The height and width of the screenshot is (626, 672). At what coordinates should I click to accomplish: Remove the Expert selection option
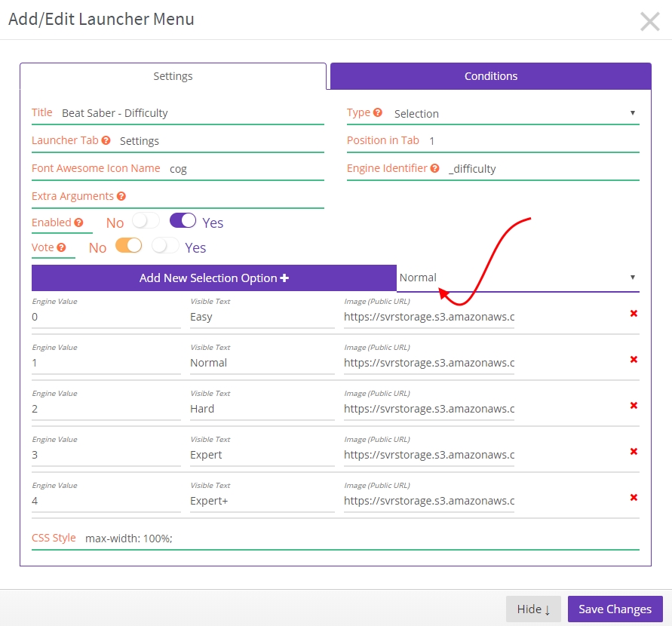(634, 451)
